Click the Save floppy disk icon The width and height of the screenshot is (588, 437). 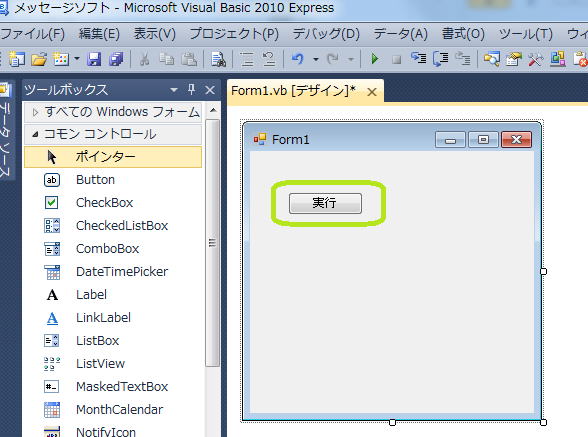tap(94, 59)
